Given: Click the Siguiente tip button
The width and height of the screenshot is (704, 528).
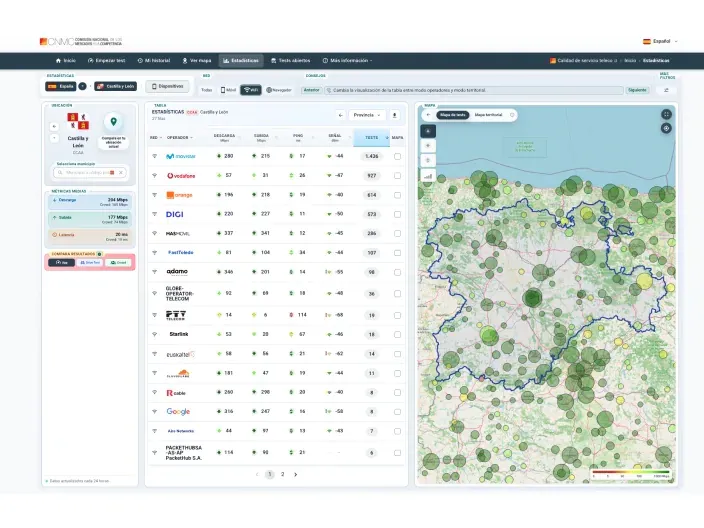Looking at the screenshot, I should [x=637, y=90].
